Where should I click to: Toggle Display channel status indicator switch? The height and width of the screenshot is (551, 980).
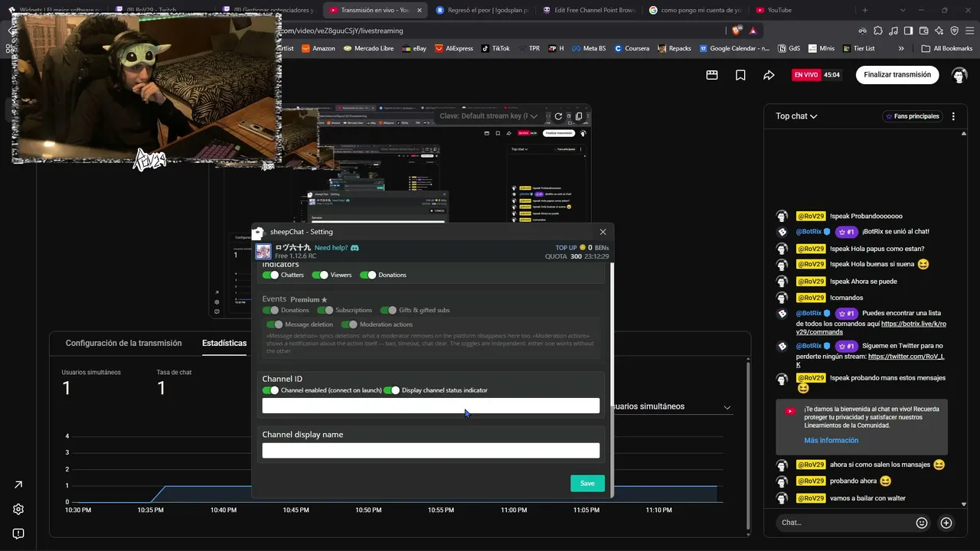392,390
